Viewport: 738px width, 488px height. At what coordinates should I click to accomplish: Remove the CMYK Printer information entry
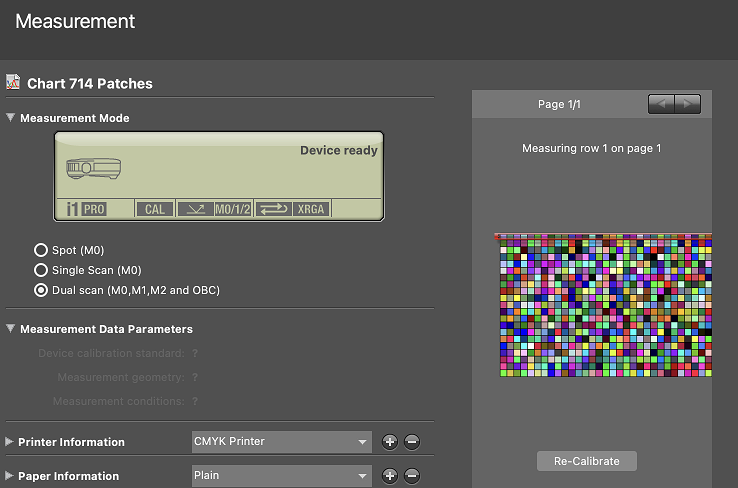412,442
